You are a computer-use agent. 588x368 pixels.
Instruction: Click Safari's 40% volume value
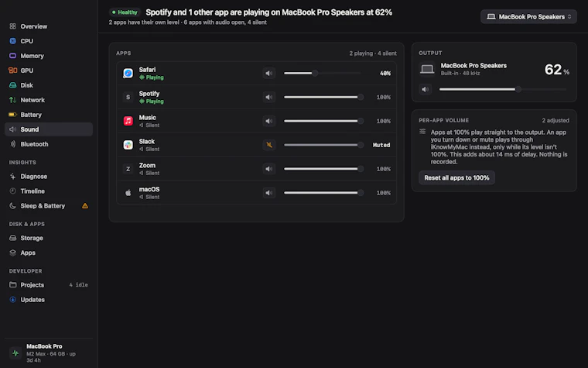point(385,74)
